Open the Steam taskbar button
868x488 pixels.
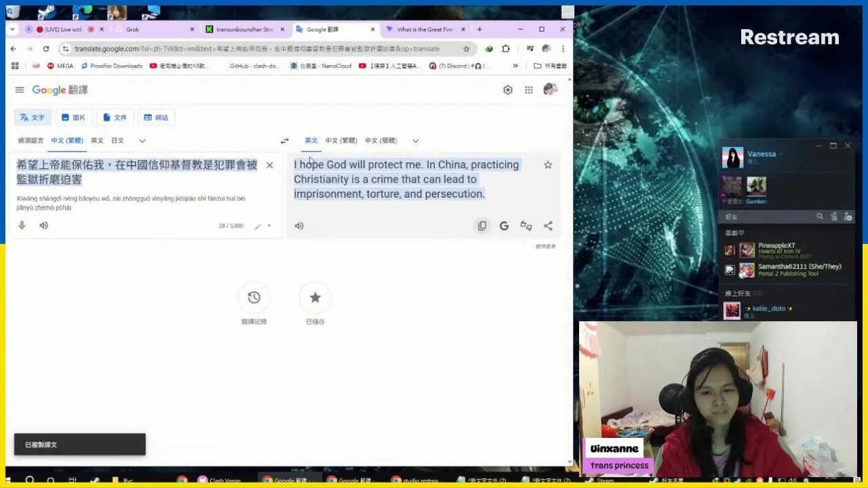point(601,481)
